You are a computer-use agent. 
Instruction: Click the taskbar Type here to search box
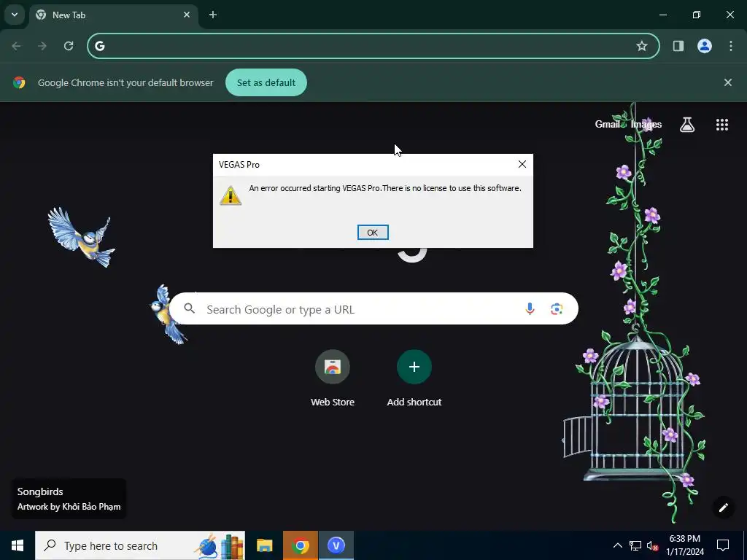click(140, 545)
